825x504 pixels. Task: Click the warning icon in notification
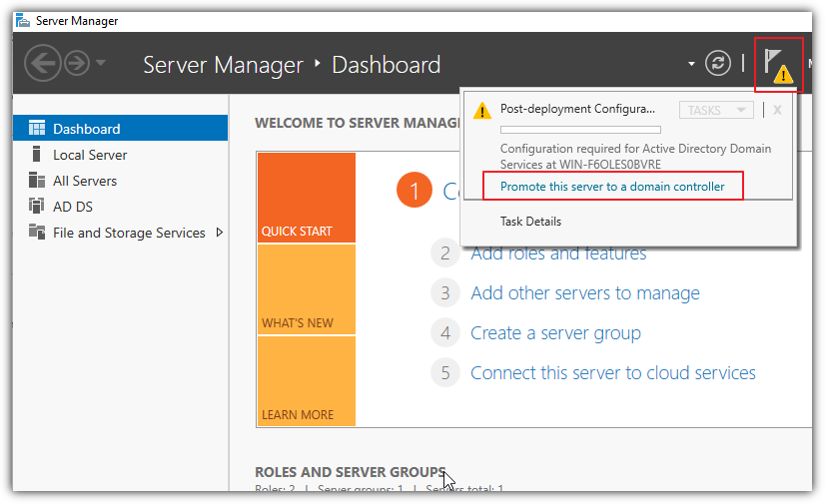point(482,111)
